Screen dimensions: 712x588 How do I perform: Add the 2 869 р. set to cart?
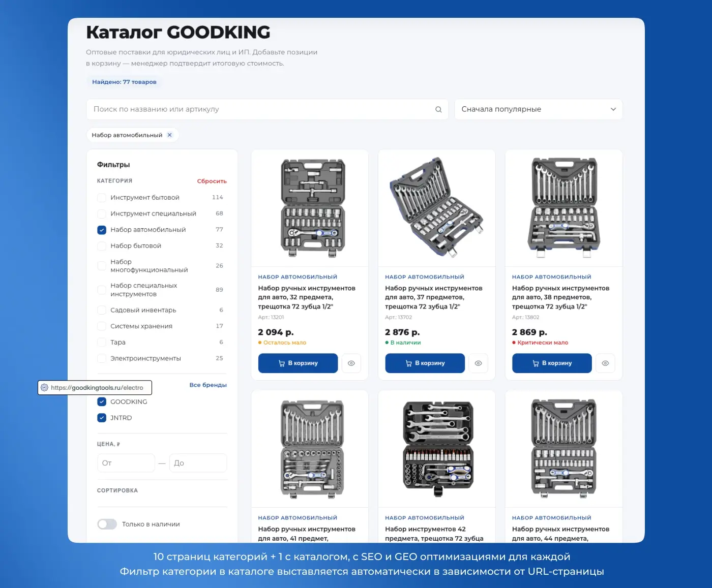coord(552,363)
